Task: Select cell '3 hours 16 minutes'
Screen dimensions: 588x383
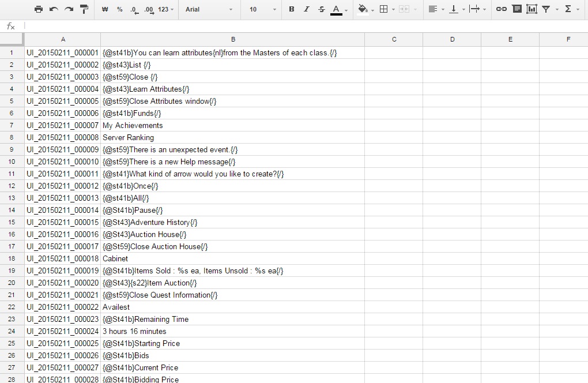Action: [233, 331]
